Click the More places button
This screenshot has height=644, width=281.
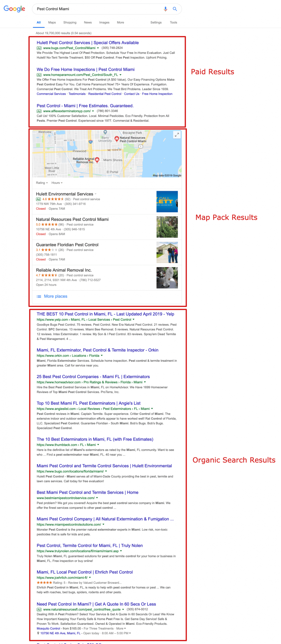[56, 296]
